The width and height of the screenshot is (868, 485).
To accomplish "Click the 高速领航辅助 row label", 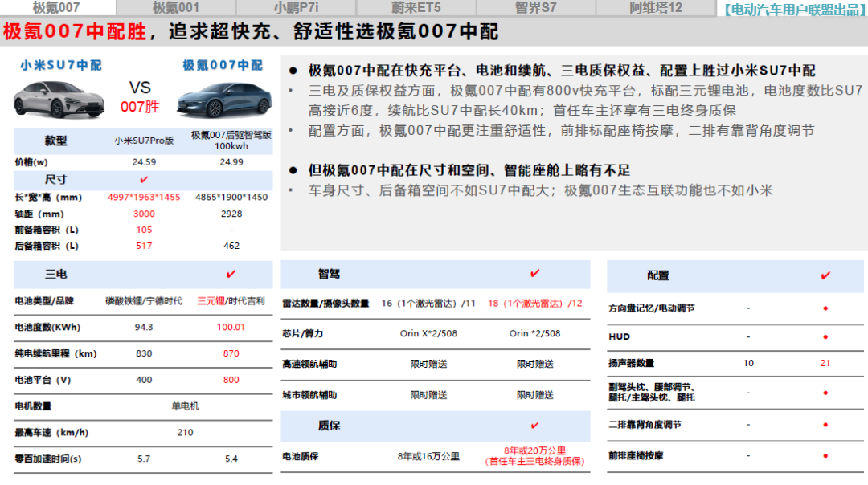I will point(309,364).
